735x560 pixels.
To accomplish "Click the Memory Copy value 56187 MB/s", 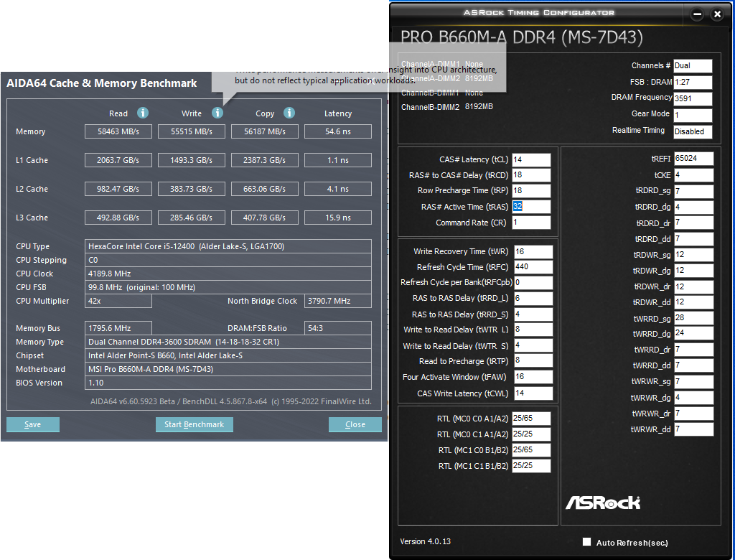I will (x=264, y=132).
